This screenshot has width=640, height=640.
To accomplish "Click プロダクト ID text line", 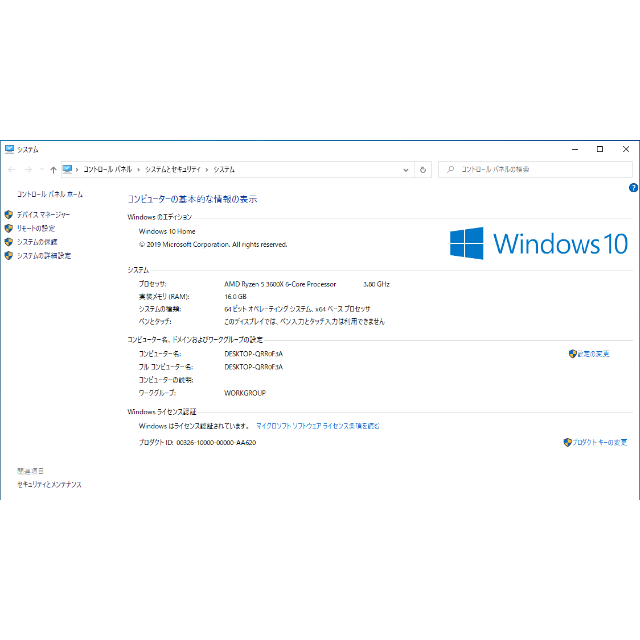I will point(198,442).
